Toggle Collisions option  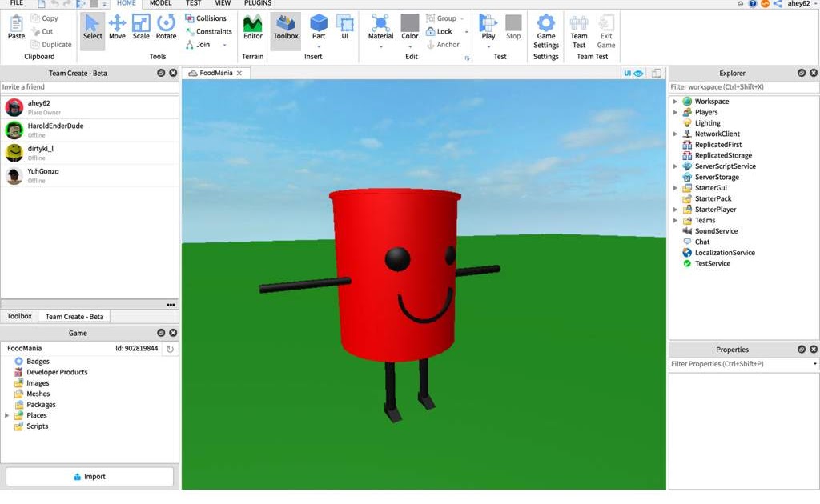pyautogui.click(x=206, y=18)
